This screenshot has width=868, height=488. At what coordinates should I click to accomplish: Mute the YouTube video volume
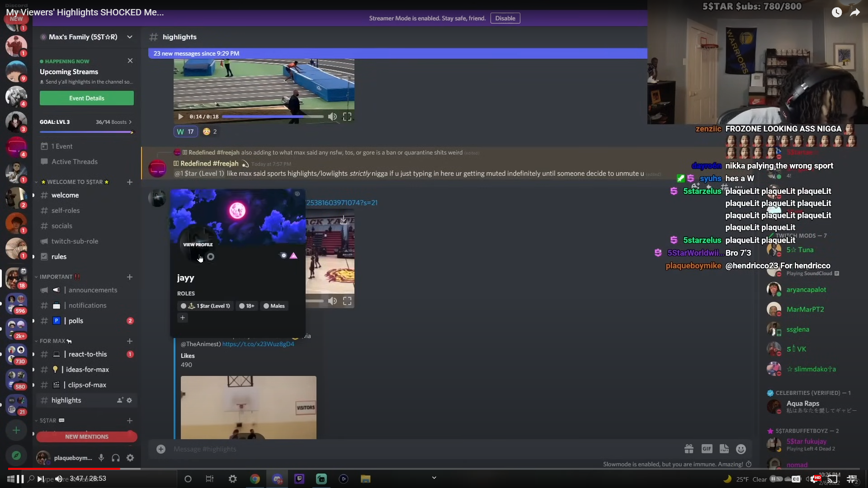click(x=59, y=479)
